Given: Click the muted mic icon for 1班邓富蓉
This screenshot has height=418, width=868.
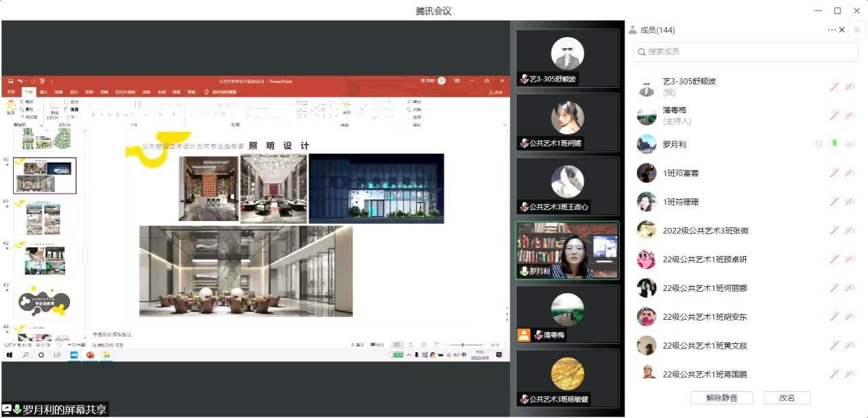Looking at the screenshot, I should tap(834, 173).
